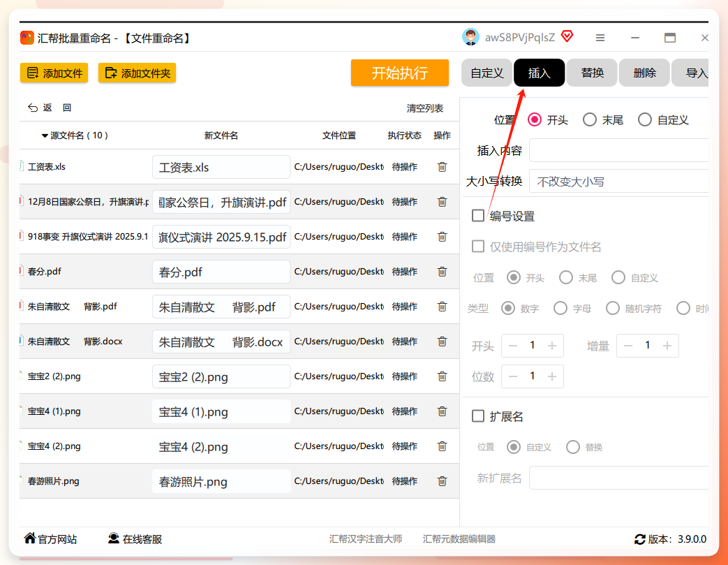Edit new name field for 春游照片.png
The height and width of the screenshot is (565, 728).
pyautogui.click(x=221, y=481)
